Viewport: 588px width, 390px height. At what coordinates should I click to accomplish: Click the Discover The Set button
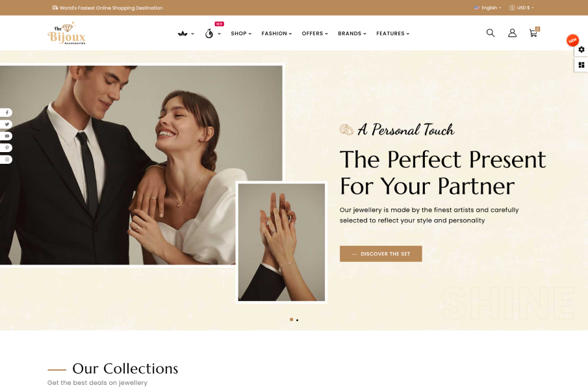click(x=381, y=254)
